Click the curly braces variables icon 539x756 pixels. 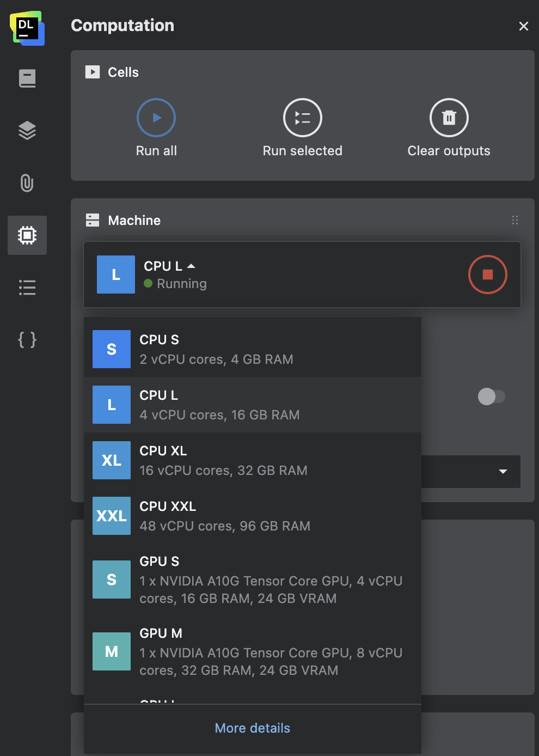(27, 340)
